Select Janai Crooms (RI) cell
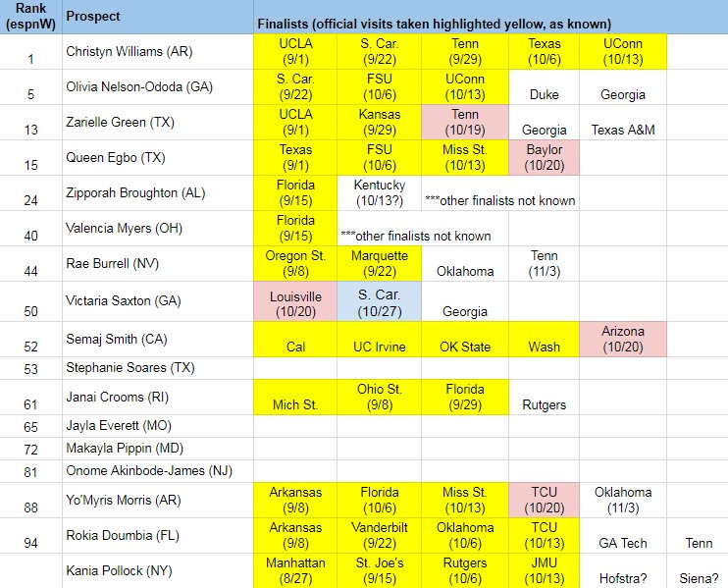728x588 pixels. click(158, 398)
